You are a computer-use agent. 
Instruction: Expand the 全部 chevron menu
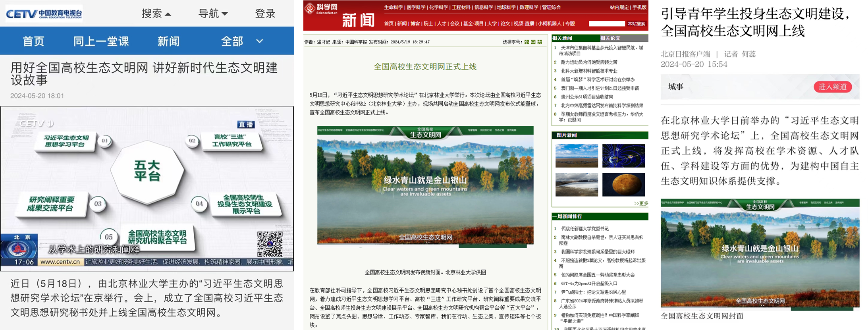259,41
